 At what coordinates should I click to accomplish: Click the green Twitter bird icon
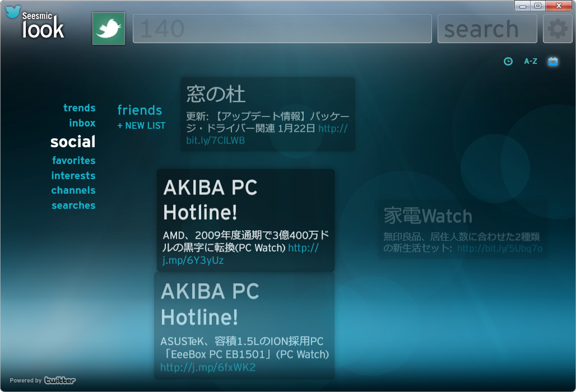click(108, 28)
